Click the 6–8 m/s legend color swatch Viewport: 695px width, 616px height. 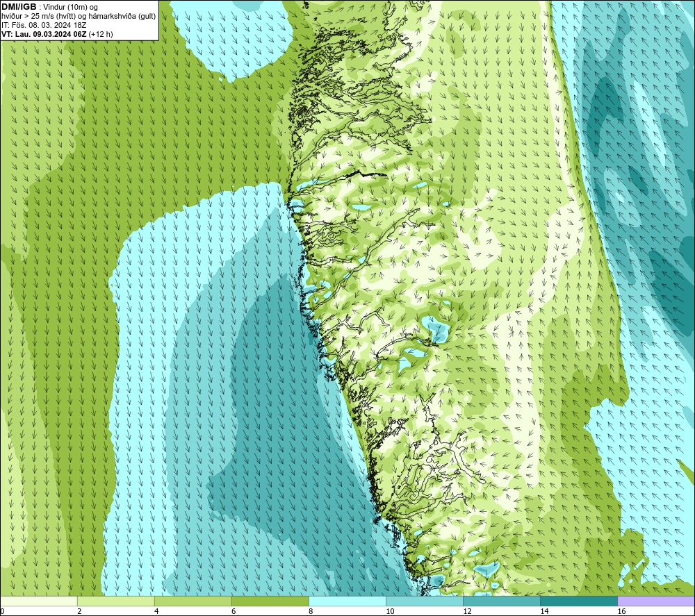[270, 601]
